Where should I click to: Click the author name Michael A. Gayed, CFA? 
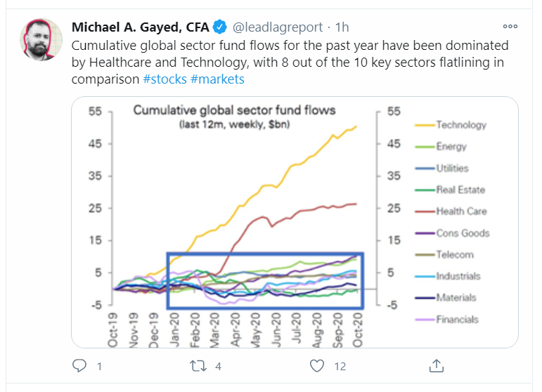point(141,27)
